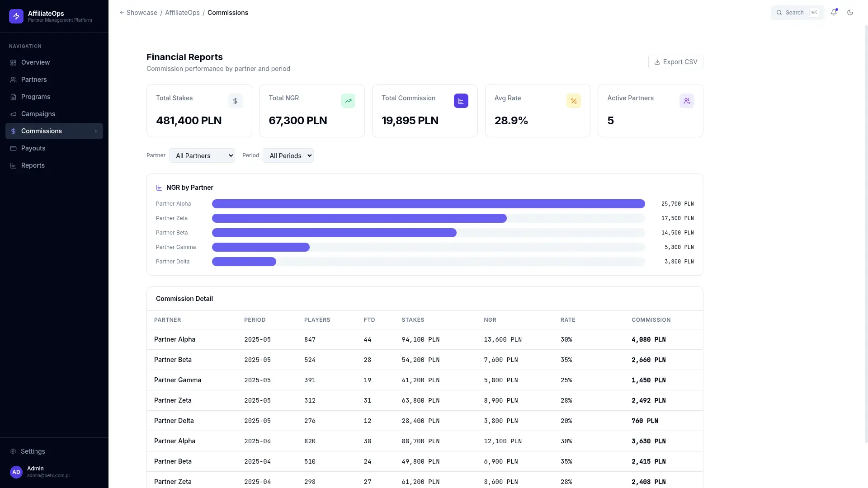Click the Partner Gamma NGR bar

point(261,247)
